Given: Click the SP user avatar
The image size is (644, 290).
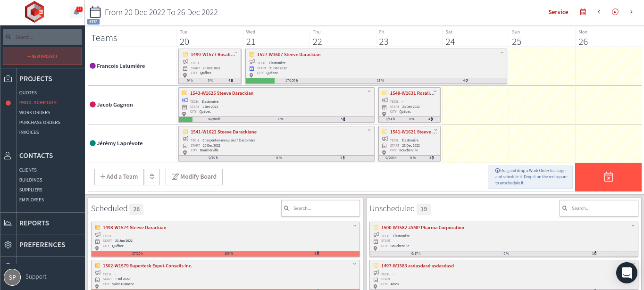Looking at the screenshot, I should coord(12,277).
